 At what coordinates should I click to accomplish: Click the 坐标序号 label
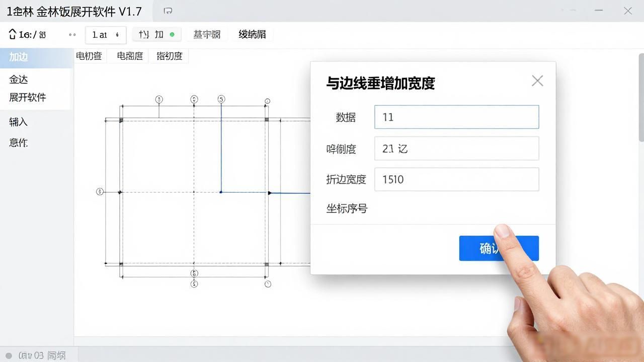pos(347,209)
